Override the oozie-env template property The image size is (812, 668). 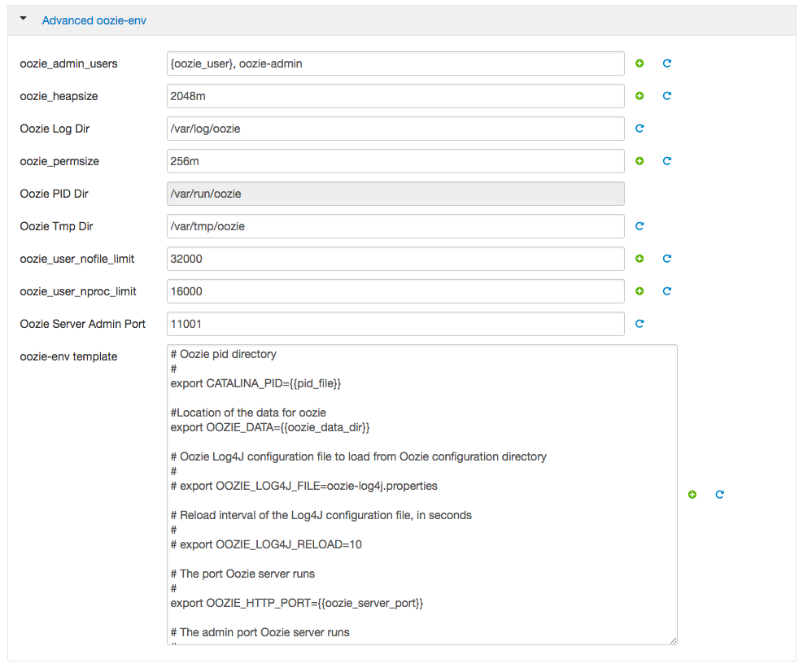point(692,494)
